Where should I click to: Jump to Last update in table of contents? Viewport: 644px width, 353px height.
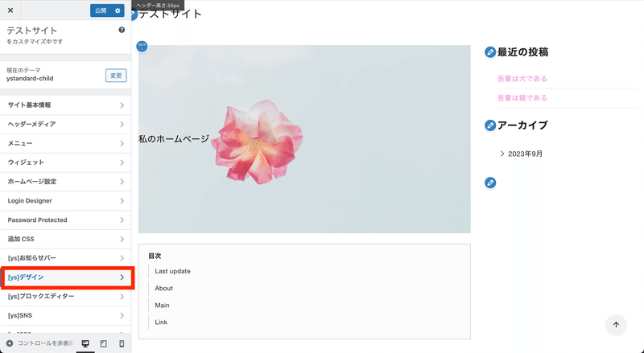[172, 271]
